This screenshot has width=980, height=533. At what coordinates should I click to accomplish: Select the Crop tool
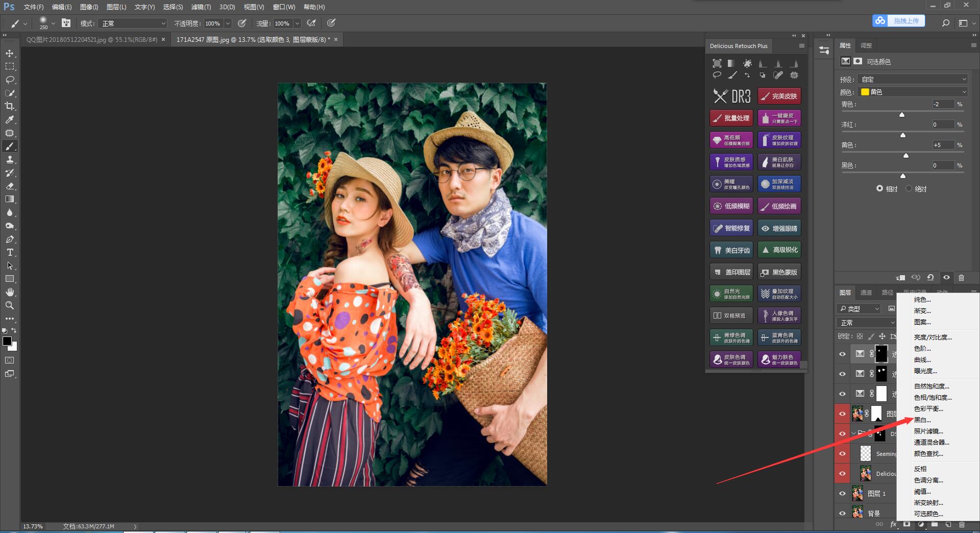[10, 106]
